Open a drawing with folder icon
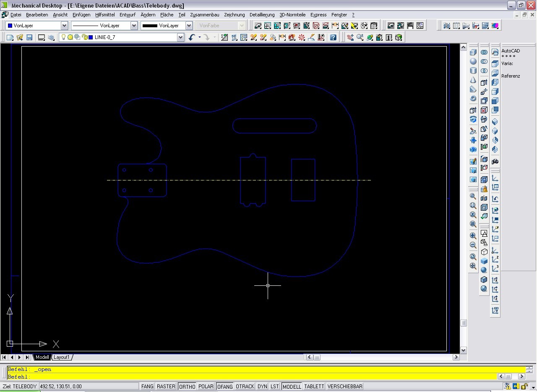 coord(20,37)
